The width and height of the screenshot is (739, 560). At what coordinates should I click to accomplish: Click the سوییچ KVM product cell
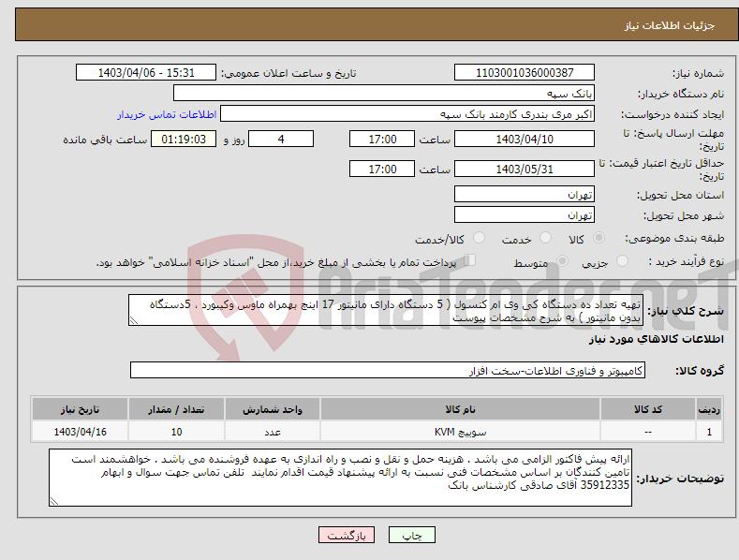460,432
